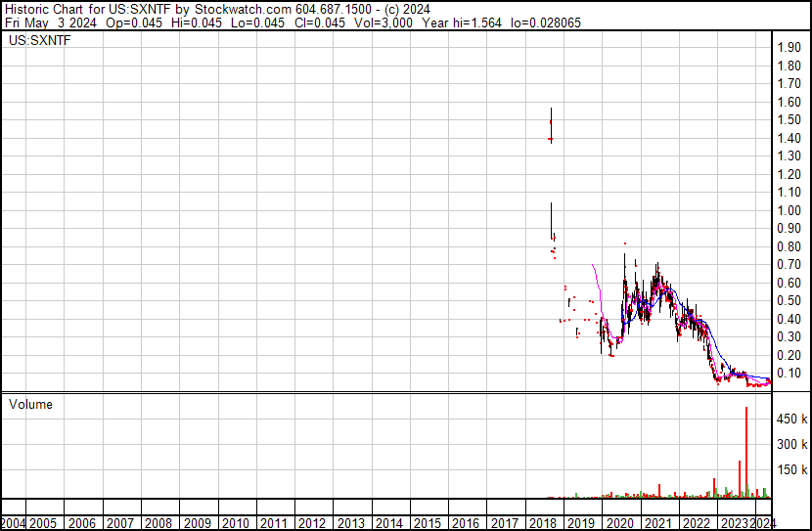
Task: Click the 2017 year label on the time axis
Action: (505, 524)
